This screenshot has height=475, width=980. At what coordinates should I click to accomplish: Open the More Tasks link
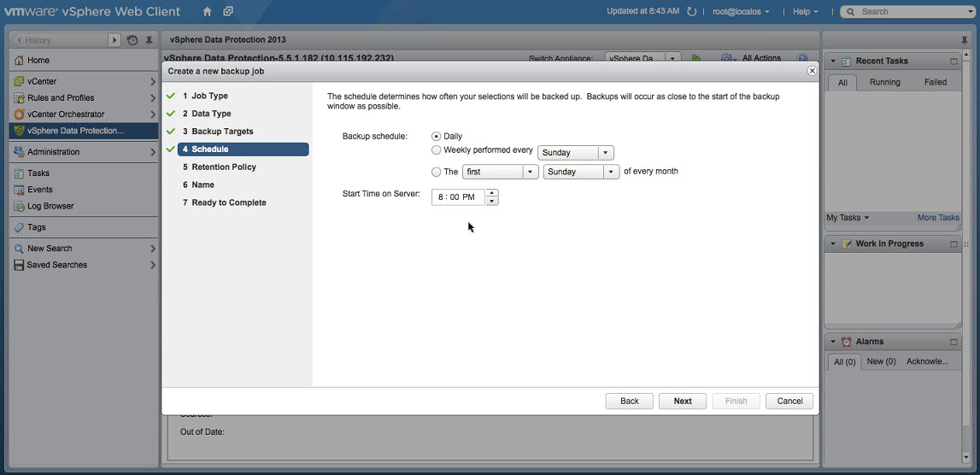click(x=938, y=218)
